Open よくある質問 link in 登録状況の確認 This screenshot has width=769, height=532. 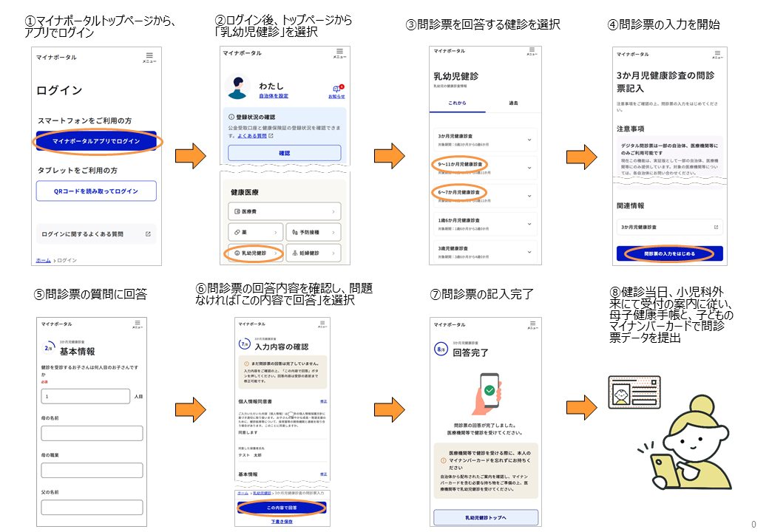pyautogui.click(x=252, y=136)
